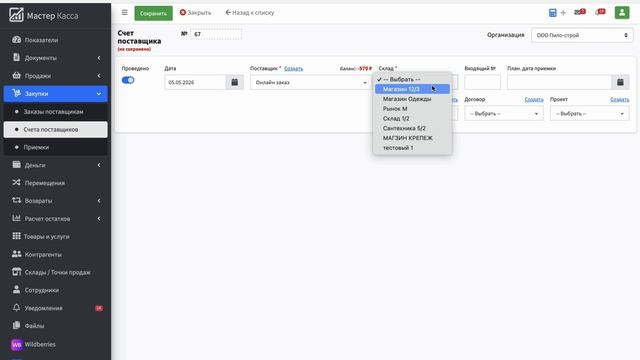640x360 pixels.
Task: Click Создать link above Проект
Action: (x=620, y=100)
